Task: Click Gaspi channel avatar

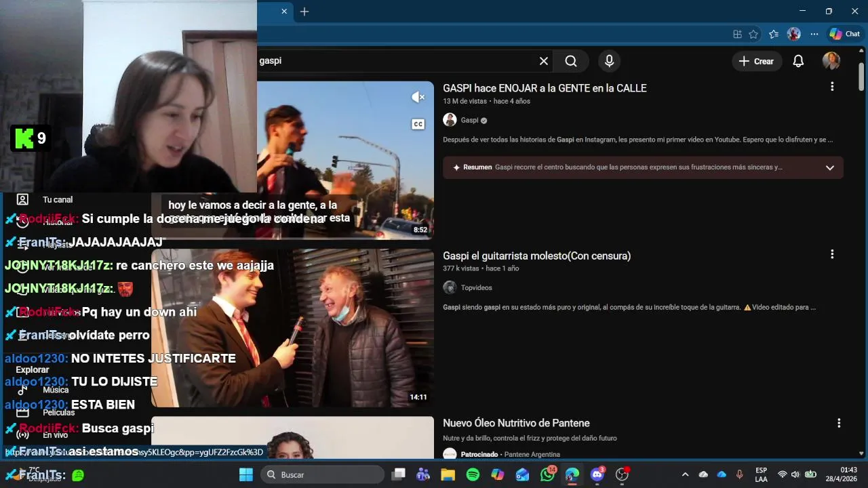Action: 450,120
